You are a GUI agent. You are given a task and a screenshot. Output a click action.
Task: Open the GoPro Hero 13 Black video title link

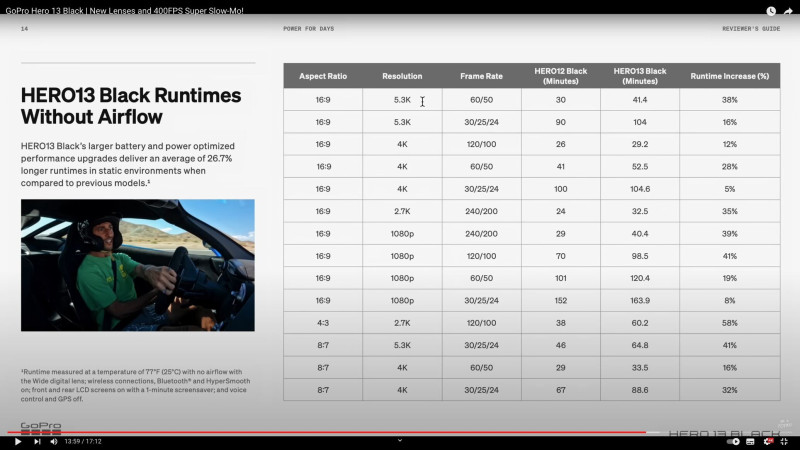124,10
